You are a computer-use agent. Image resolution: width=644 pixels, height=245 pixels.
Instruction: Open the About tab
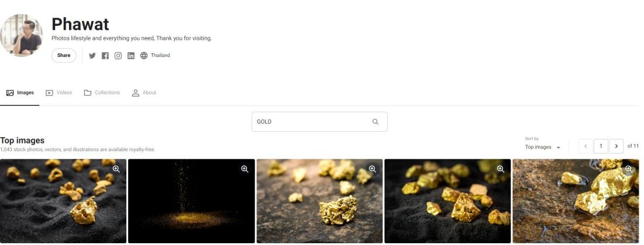click(144, 93)
